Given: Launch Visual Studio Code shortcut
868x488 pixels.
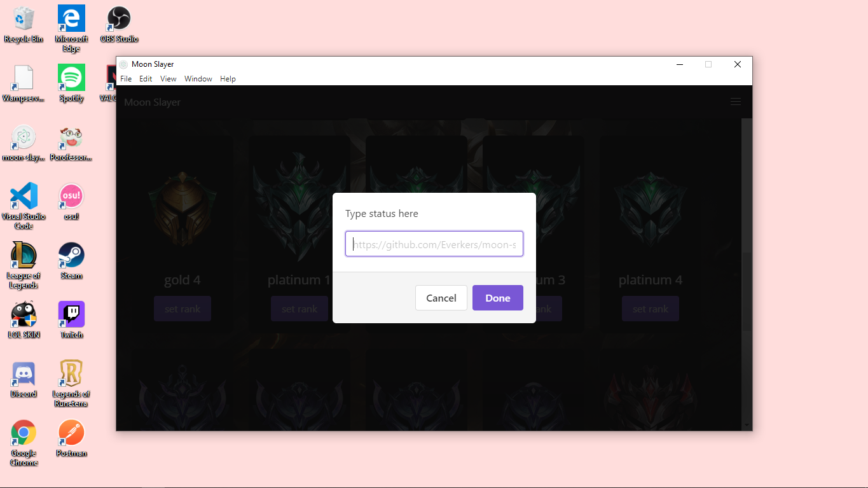Looking at the screenshot, I should coord(24,206).
